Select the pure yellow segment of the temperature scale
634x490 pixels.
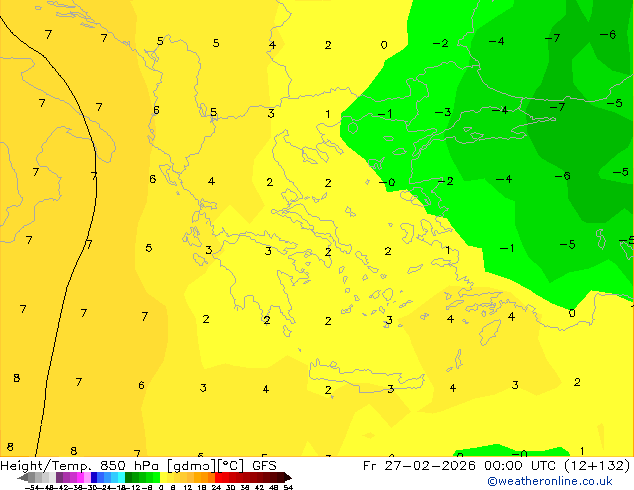(163, 477)
